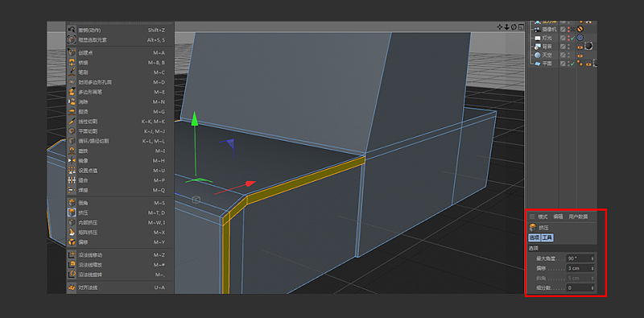Activate the 笔刷 (Brush) tool icon
This screenshot has width=644, height=318.
[72, 72]
